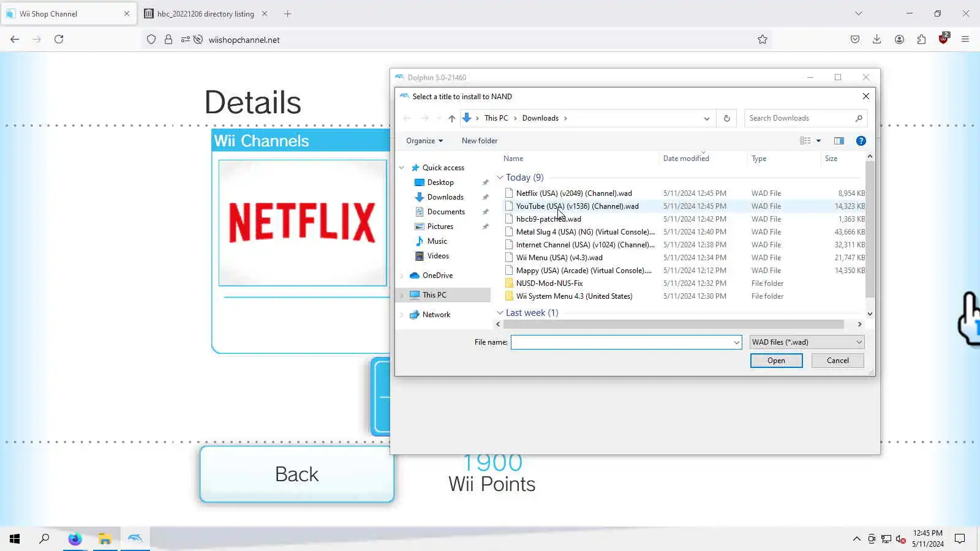Screen dimensions: 980x551
Task: Click the tracking protection shield icon
Action: (151, 39)
